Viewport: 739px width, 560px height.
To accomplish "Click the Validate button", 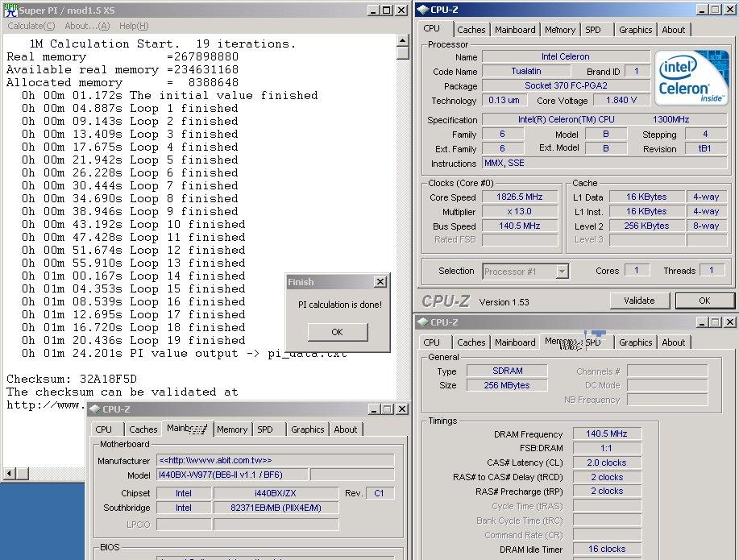I will pyautogui.click(x=639, y=301).
